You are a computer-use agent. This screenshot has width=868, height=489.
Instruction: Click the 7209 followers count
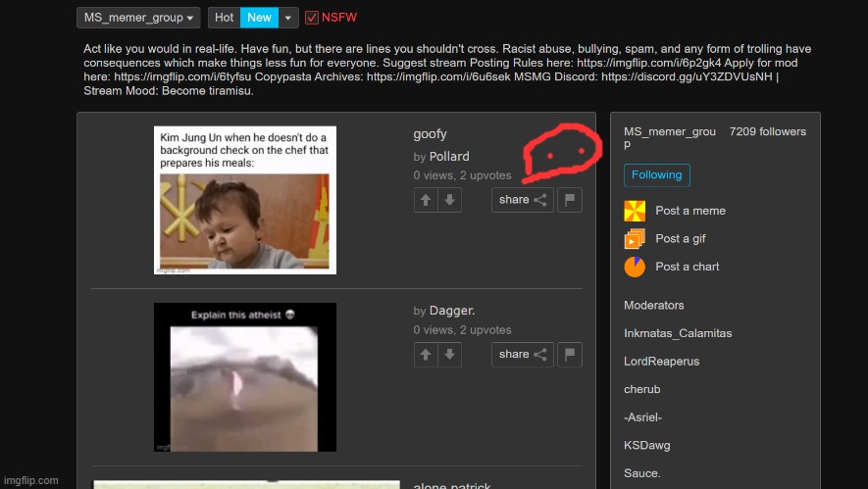tap(767, 131)
